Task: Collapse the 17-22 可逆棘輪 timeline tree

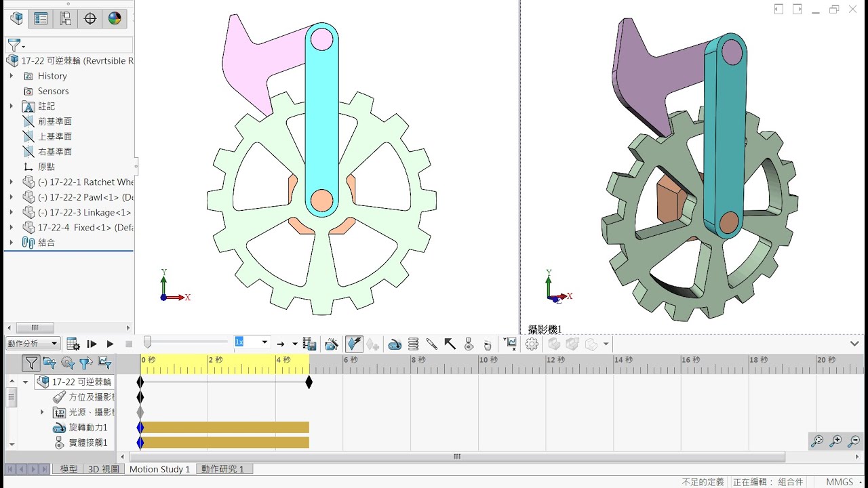Action: pos(26,382)
